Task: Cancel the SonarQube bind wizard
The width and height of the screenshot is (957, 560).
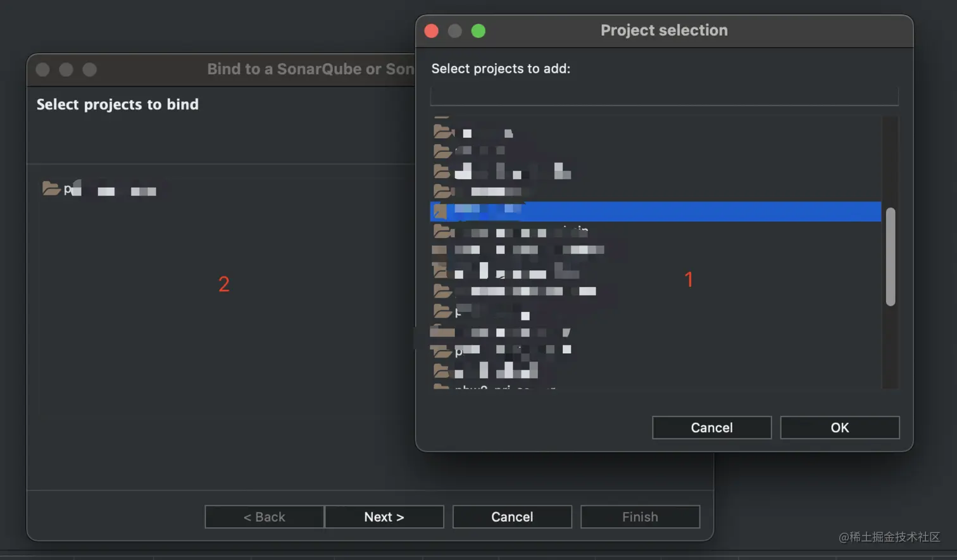Action: 512,517
